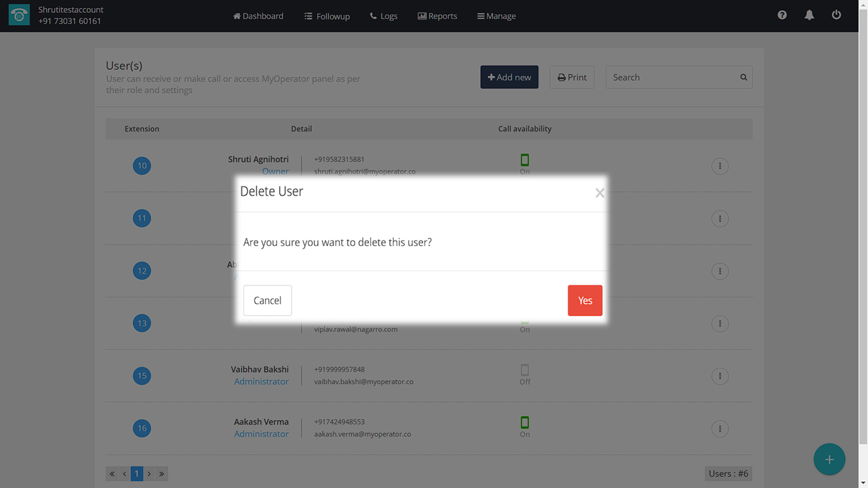This screenshot has height=488, width=868.
Task: Expand the three-dot menu for Aakash Verma
Action: pyautogui.click(x=719, y=428)
